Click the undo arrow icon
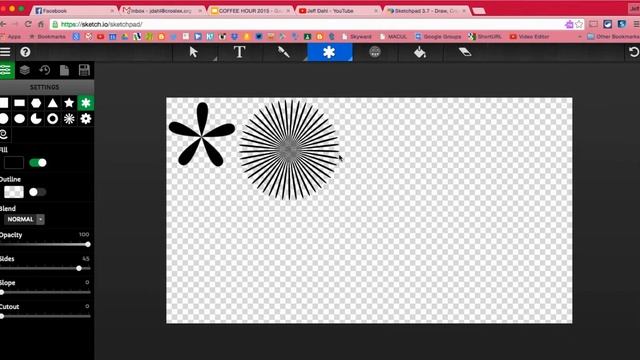640x360 pixels. (633, 52)
